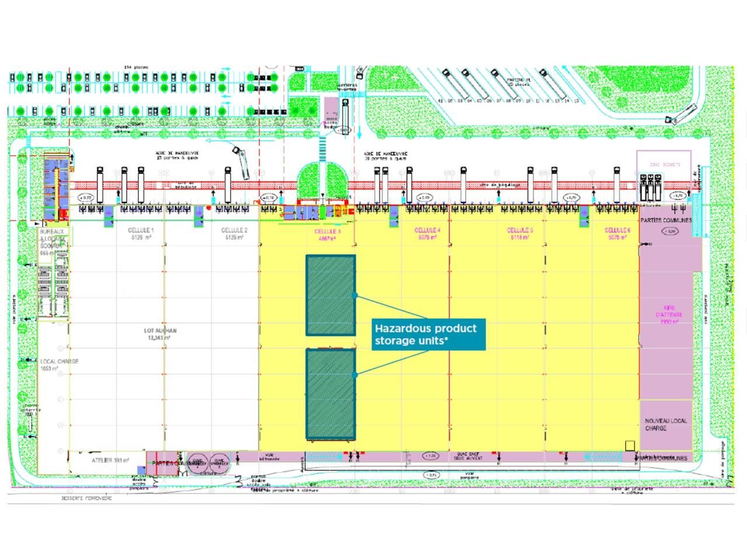Click the Cellule 2 label
747x560 pixels.
pyautogui.click(x=234, y=234)
